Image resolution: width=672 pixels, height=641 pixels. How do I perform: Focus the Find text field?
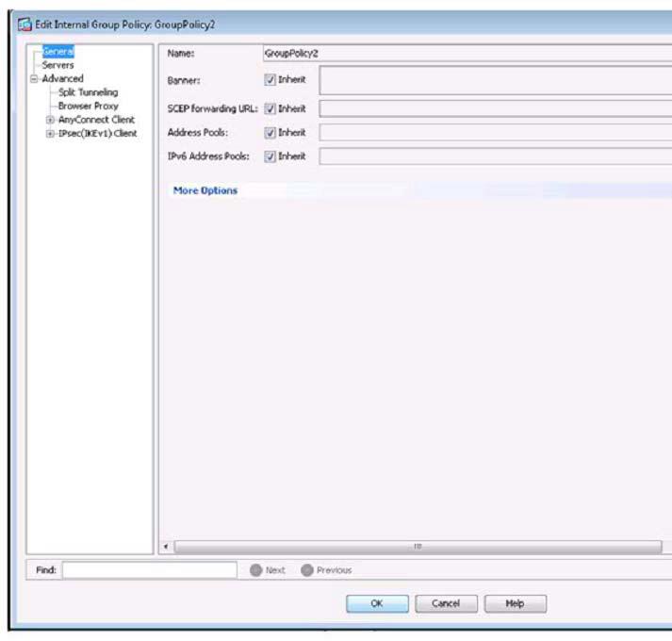[x=149, y=570]
